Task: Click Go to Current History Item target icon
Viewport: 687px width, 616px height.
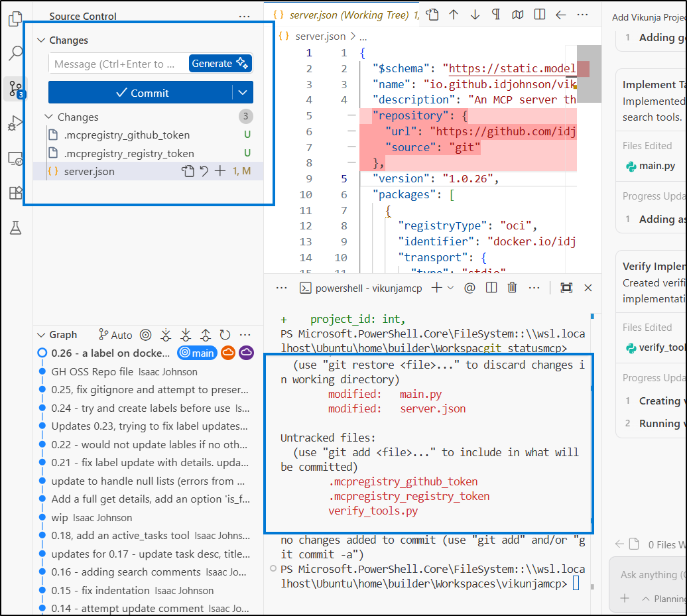Action: [146, 335]
